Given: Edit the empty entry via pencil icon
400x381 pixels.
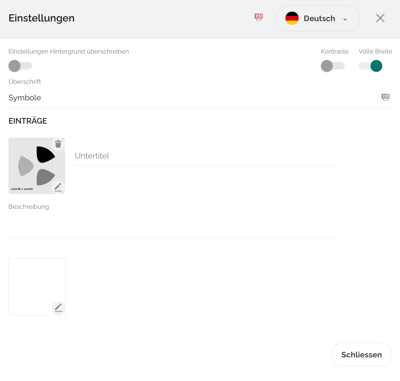Looking at the screenshot, I should [x=58, y=307].
